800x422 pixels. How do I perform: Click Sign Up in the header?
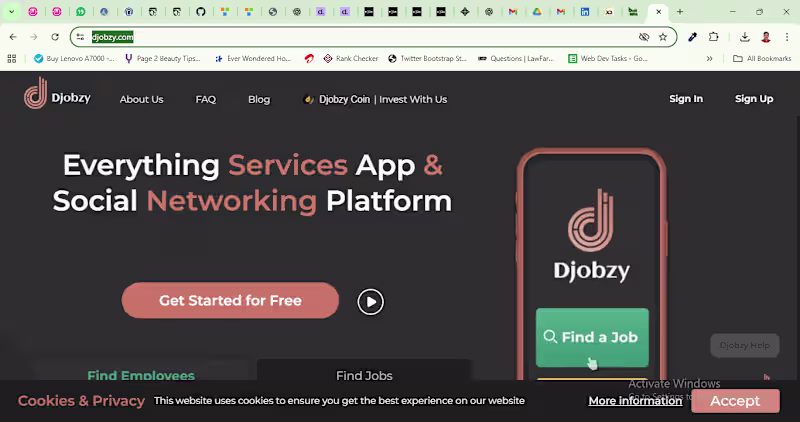click(754, 99)
